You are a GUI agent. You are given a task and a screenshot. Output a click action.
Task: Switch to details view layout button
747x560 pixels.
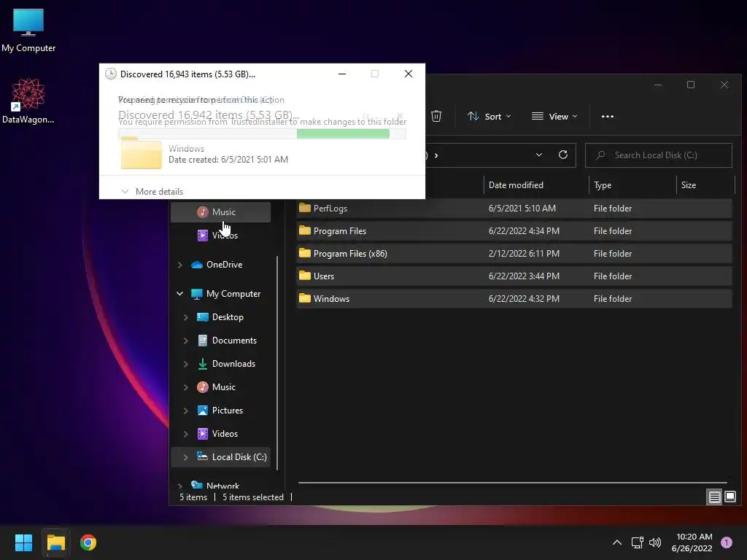pyautogui.click(x=715, y=497)
